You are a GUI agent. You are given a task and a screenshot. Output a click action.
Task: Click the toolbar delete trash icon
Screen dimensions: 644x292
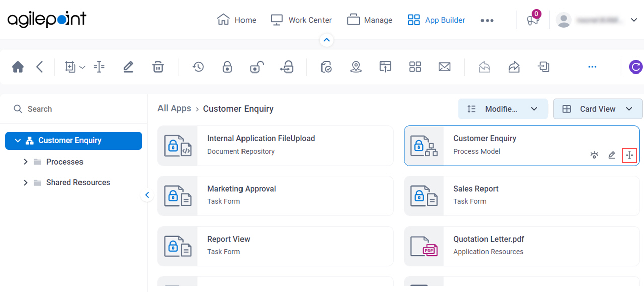tap(158, 67)
